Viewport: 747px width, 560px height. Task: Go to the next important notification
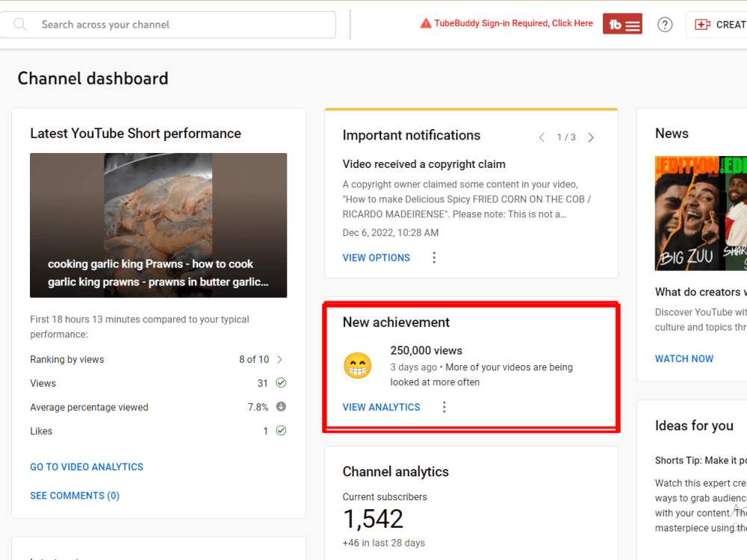click(590, 137)
